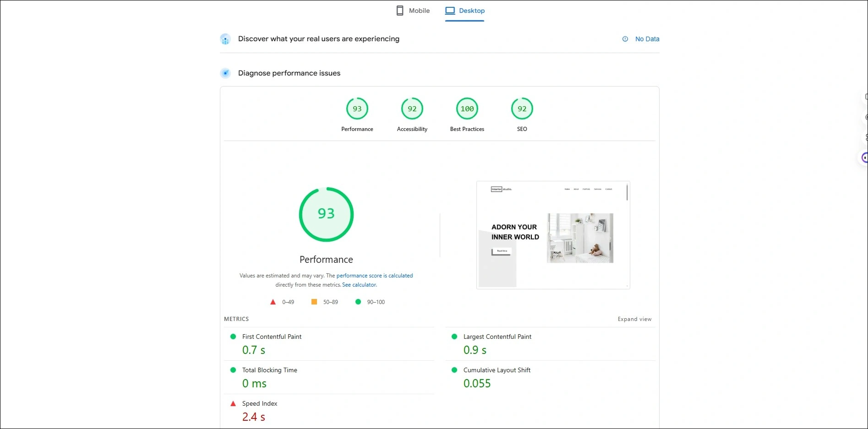Select the Performance score gauge

[x=357, y=109]
